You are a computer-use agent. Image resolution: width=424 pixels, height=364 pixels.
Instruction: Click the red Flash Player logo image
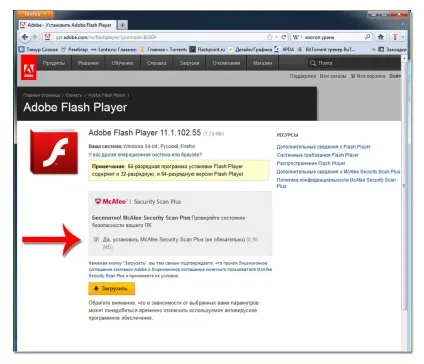(54, 152)
